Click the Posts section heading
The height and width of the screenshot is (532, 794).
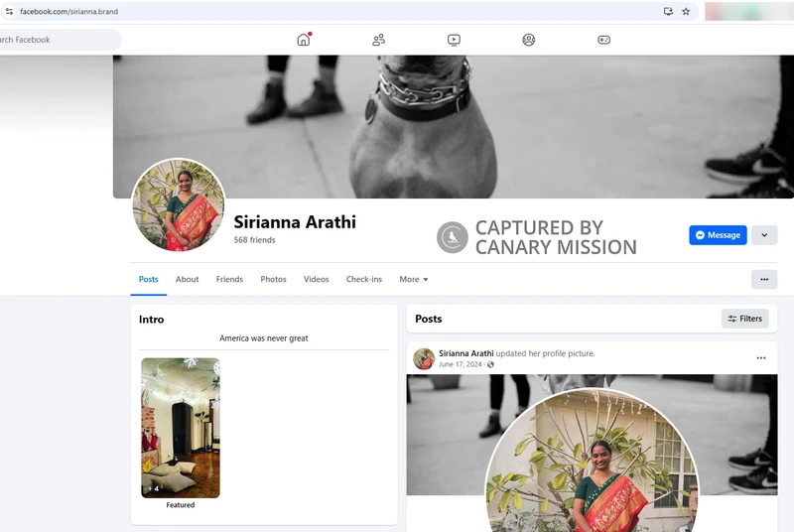point(429,319)
